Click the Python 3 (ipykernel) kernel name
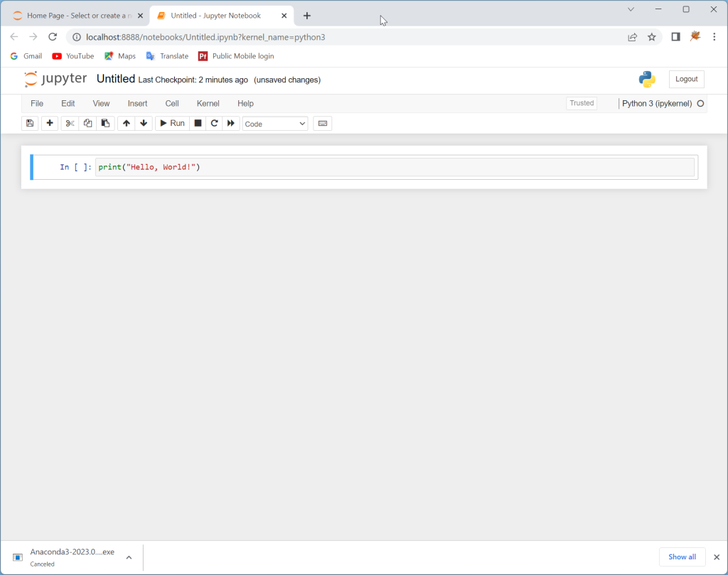The height and width of the screenshot is (575, 728). click(657, 104)
